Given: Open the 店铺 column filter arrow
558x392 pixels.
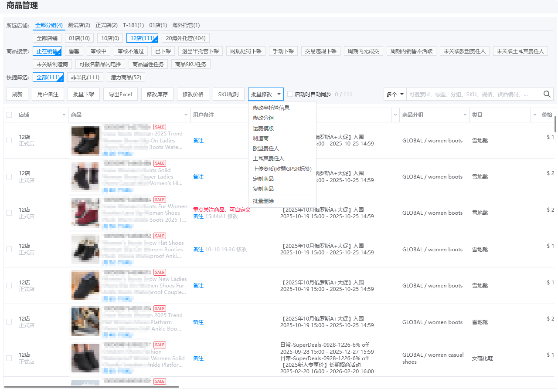Looking at the screenshot, I should 64,115.
